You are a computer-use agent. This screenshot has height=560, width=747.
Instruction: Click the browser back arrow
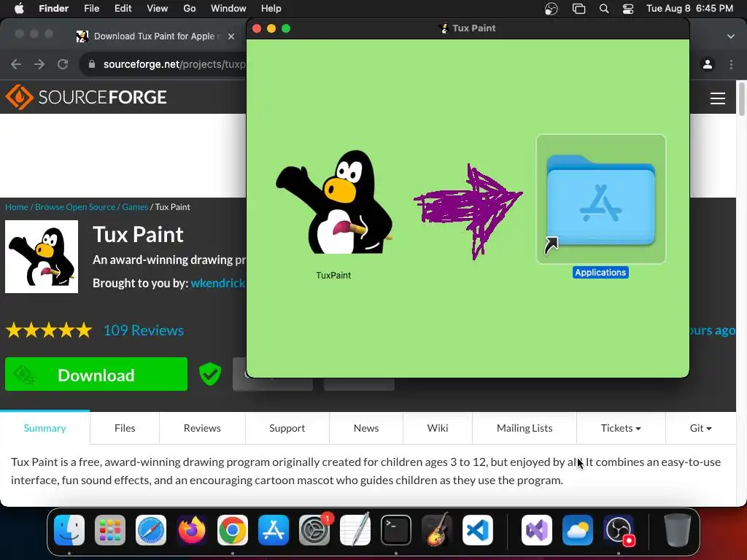pyautogui.click(x=16, y=64)
